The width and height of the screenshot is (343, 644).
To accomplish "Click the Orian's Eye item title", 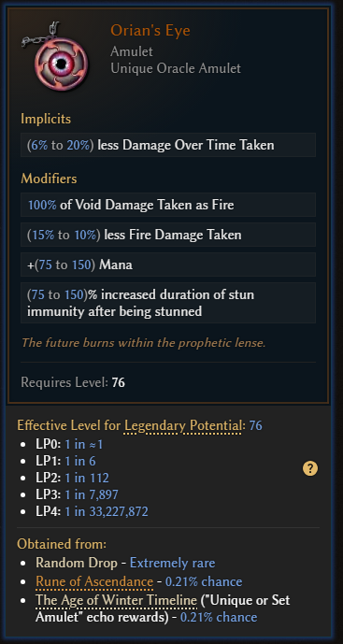I will point(150,31).
